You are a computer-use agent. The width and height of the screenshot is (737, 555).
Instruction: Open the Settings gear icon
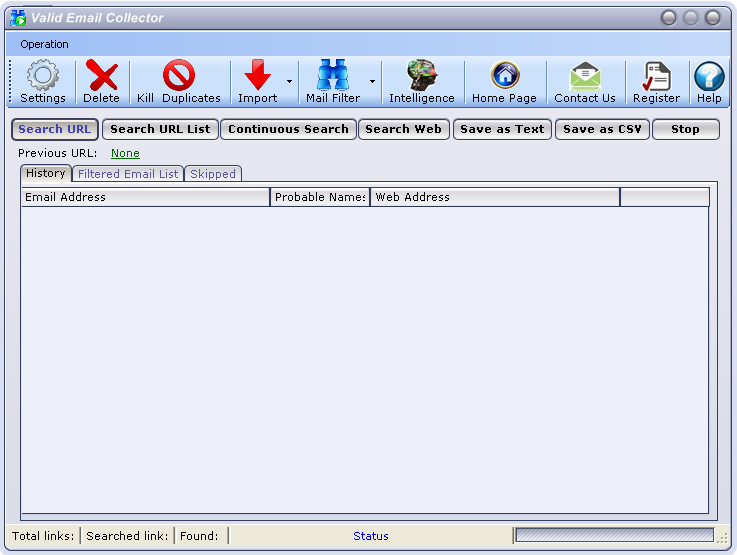(x=43, y=75)
